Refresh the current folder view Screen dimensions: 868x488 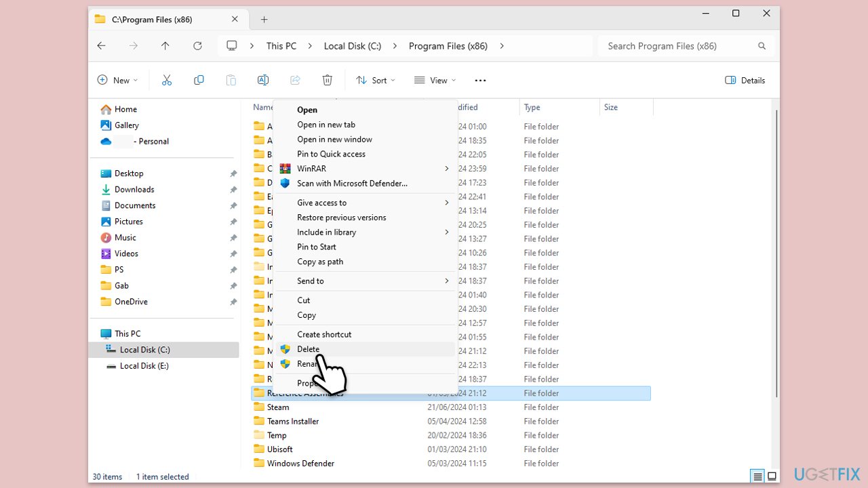(197, 46)
